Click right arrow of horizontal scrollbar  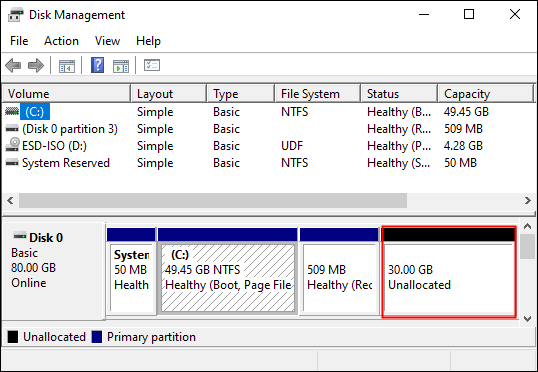(528, 200)
